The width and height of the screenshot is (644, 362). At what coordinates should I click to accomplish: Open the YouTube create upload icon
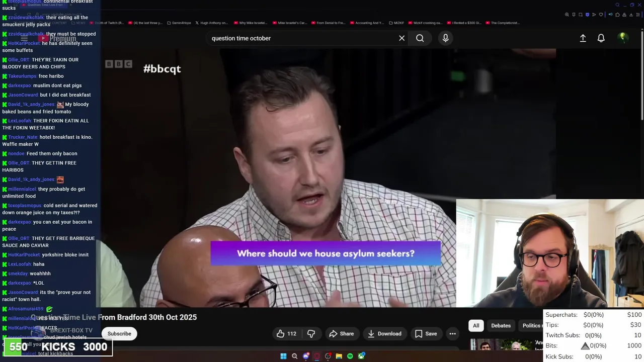point(583,38)
